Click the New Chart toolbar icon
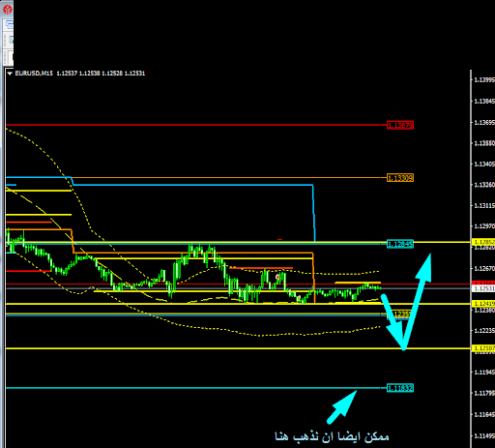 10,24
